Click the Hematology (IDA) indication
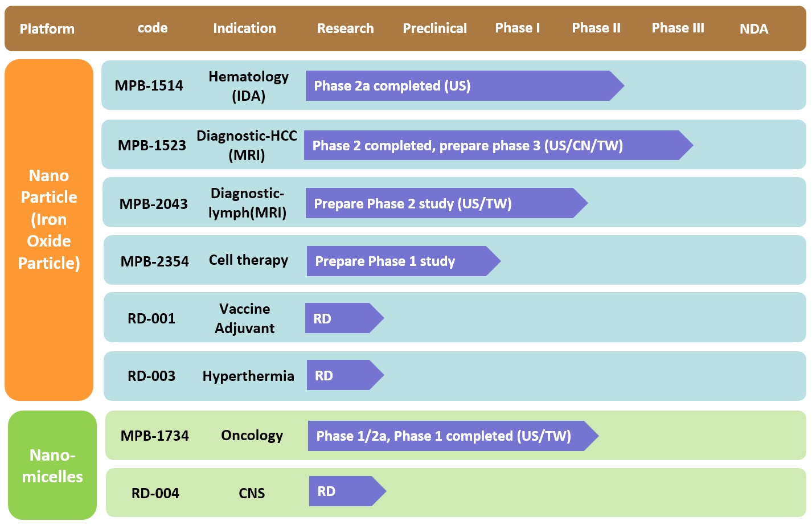 (248, 86)
